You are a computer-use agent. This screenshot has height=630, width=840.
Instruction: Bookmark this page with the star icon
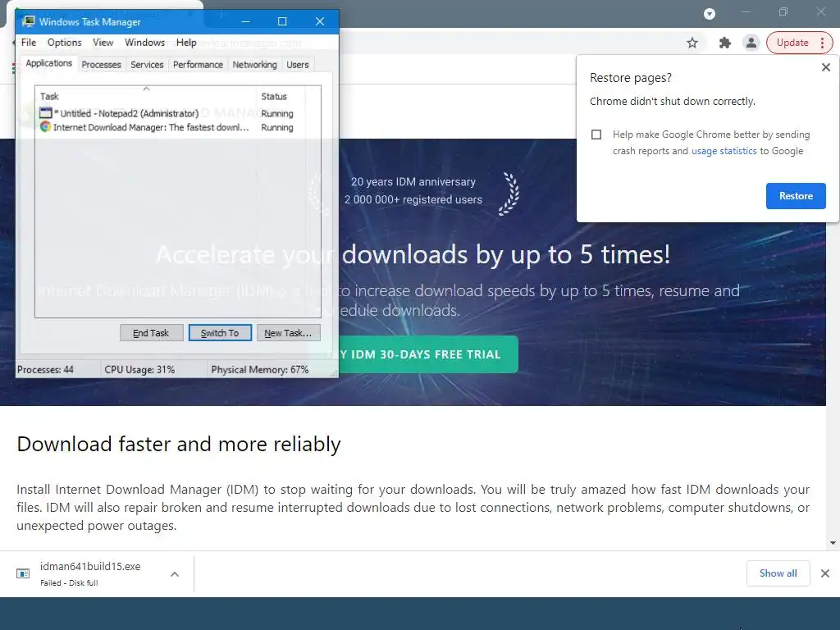pyautogui.click(x=692, y=43)
